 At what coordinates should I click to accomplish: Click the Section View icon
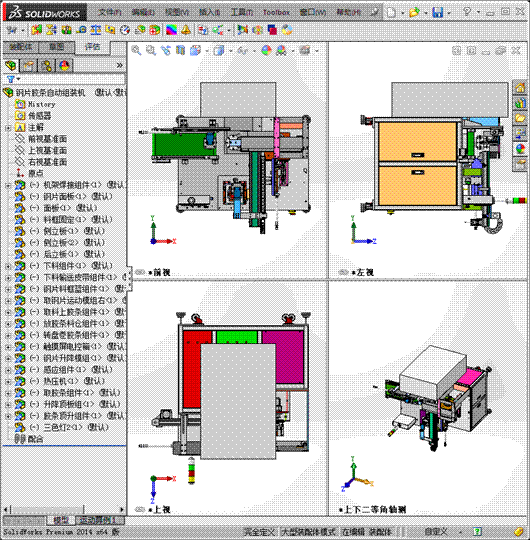pyautogui.click(x=180, y=51)
